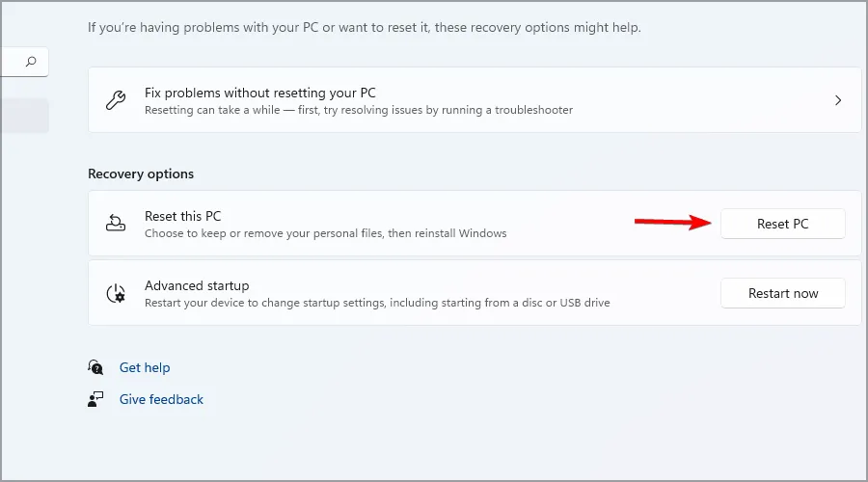
Task: Click the "Advanced startup" title text
Action: (x=197, y=285)
